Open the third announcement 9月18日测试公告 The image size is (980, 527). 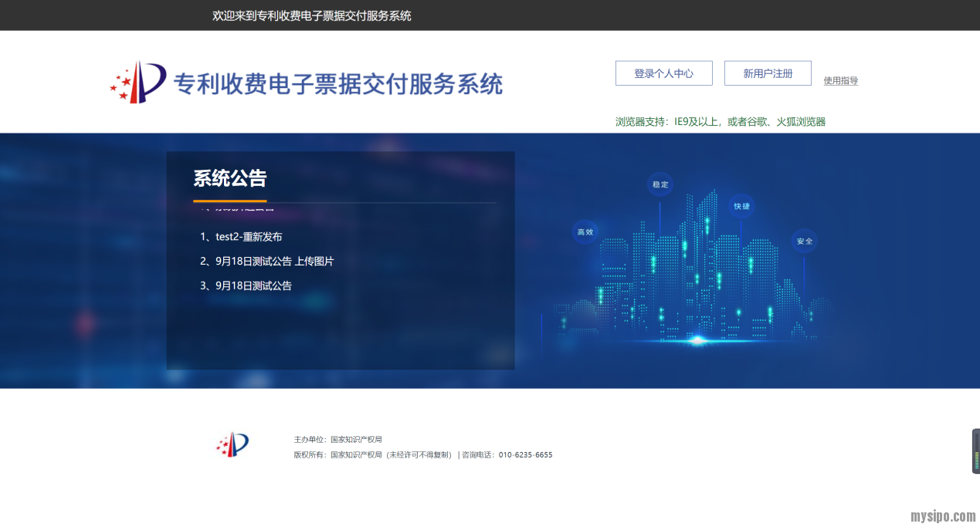click(x=246, y=285)
